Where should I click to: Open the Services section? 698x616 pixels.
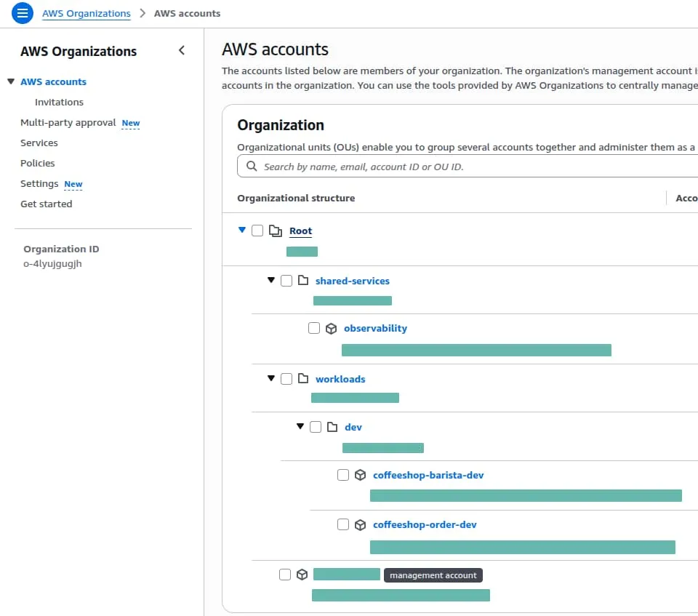39,143
